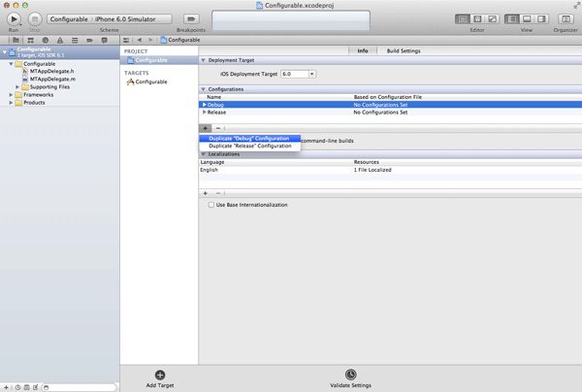Click the Add Target button
The height and width of the screenshot is (392, 582).
(160, 378)
